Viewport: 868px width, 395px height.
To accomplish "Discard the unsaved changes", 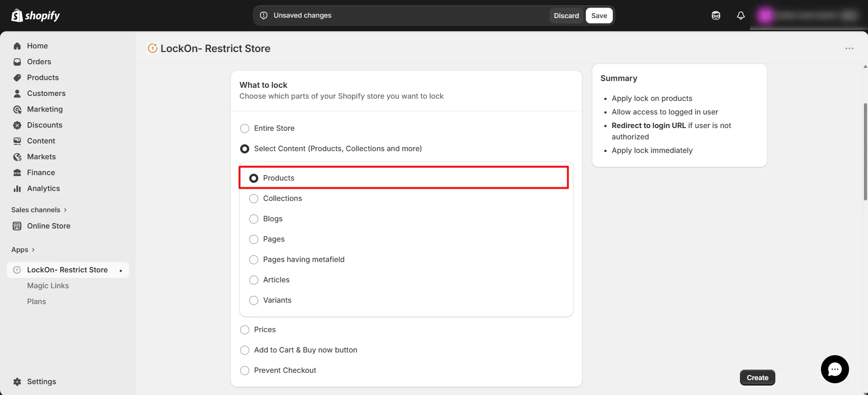I will pos(566,15).
